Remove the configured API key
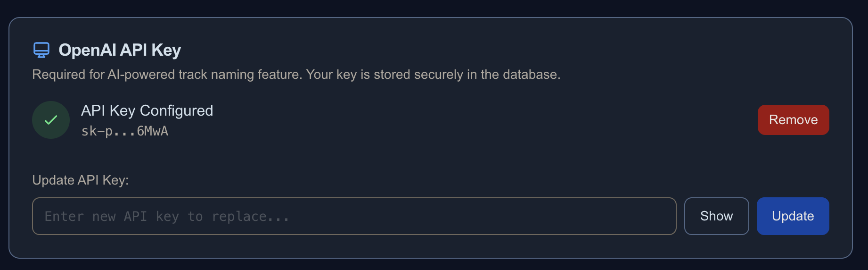868x270 pixels. (793, 120)
